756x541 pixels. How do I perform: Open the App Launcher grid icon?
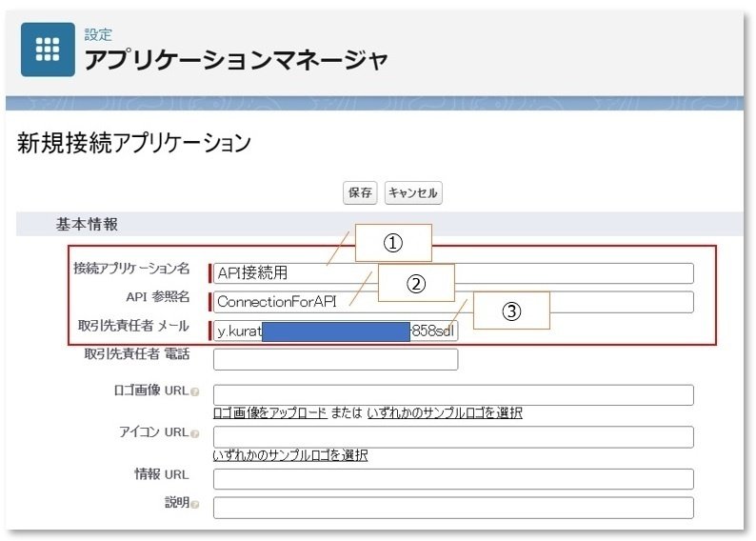point(48,50)
